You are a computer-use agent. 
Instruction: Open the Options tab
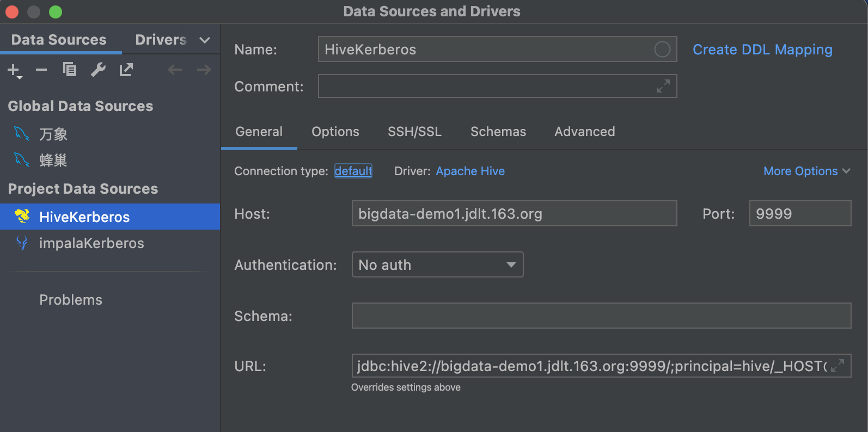tap(335, 132)
